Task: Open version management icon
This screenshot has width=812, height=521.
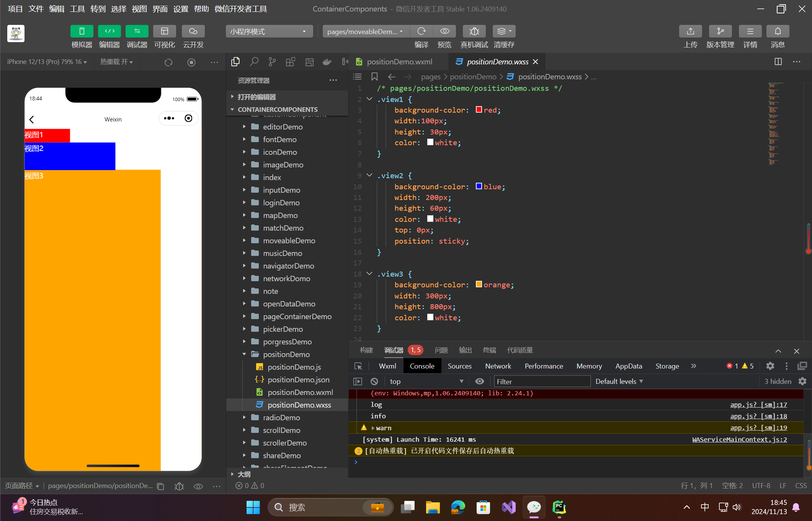Action: click(720, 31)
